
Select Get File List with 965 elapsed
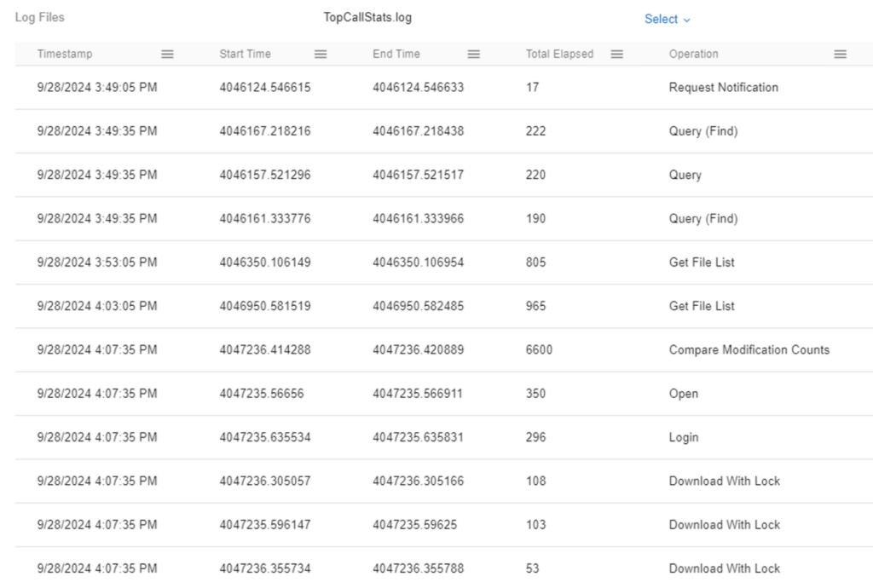pos(702,306)
